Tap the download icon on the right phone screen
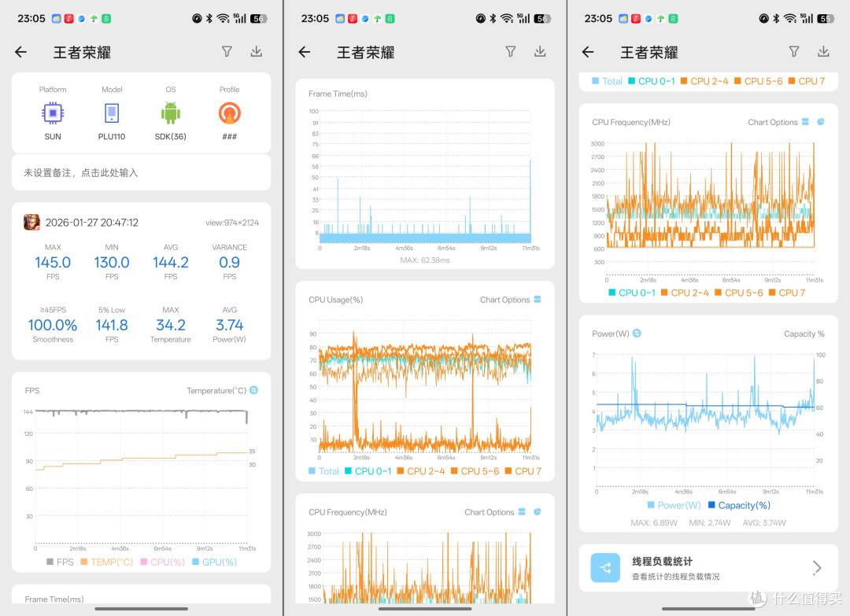The image size is (850, 616). click(x=823, y=51)
